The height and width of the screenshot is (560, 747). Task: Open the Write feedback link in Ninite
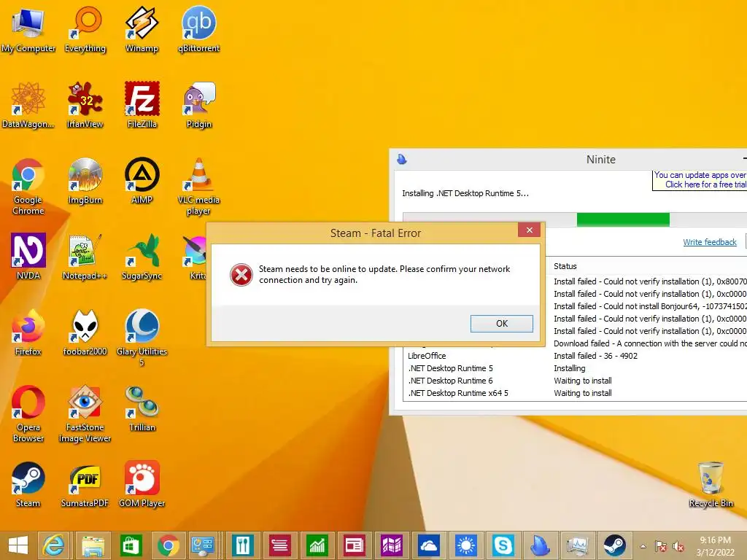(709, 242)
